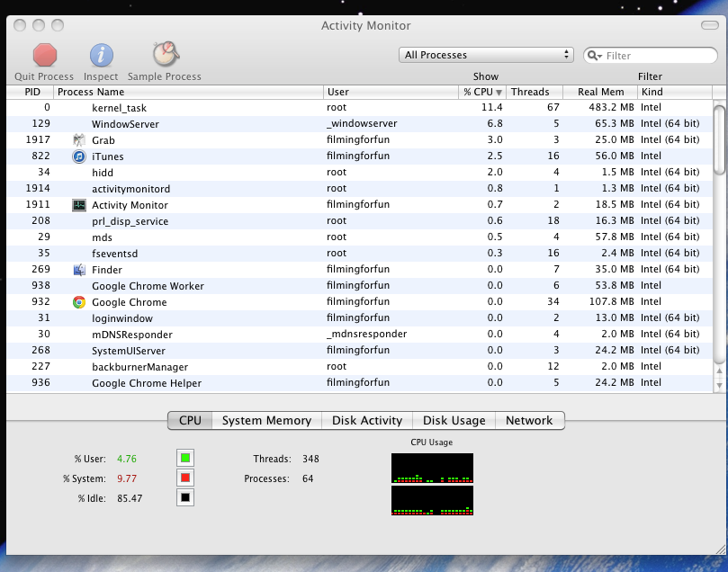Switch to the Network tab
This screenshot has height=572, width=728.
(529, 420)
